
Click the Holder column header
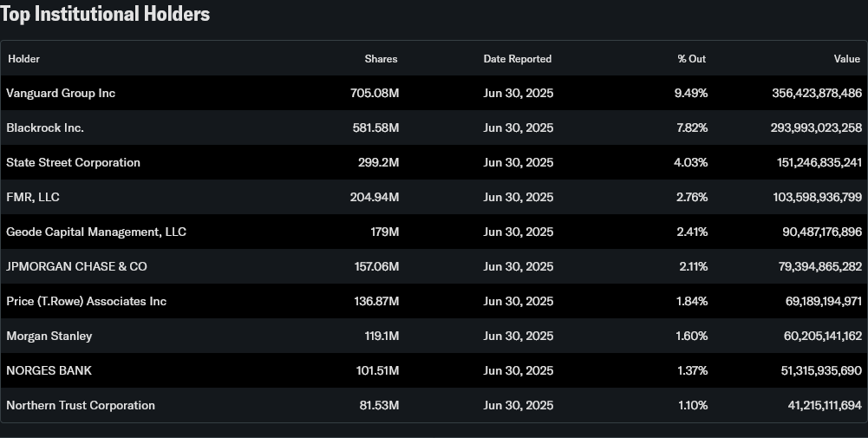24,59
